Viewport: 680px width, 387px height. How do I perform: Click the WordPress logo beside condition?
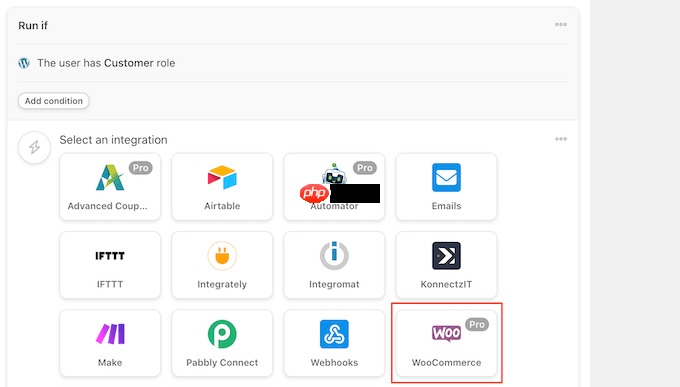[24, 63]
